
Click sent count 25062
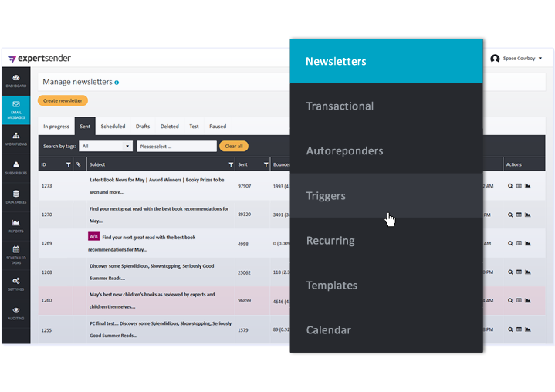pyautogui.click(x=244, y=272)
